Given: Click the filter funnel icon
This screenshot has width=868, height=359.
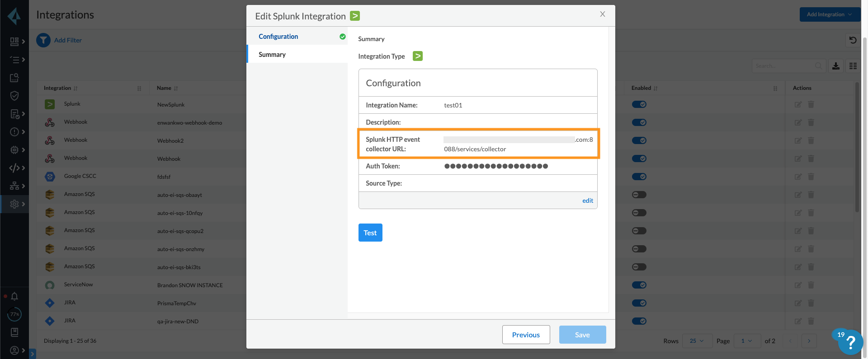Looking at the screenshot, I should pyautogui.click(x=43, y=40).
